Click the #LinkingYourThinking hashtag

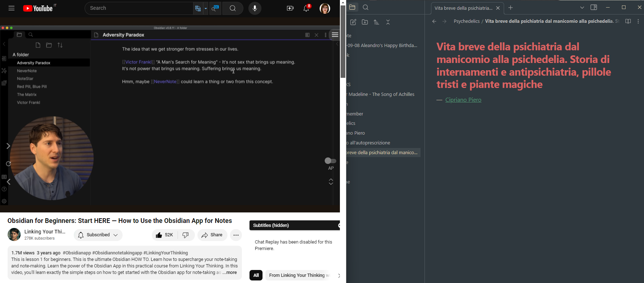(x=166, y=253)
